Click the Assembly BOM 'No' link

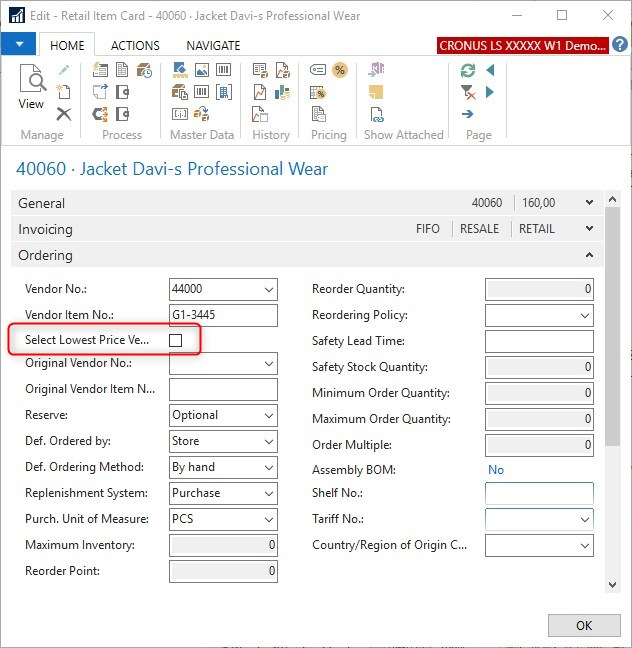pos(496,470)
